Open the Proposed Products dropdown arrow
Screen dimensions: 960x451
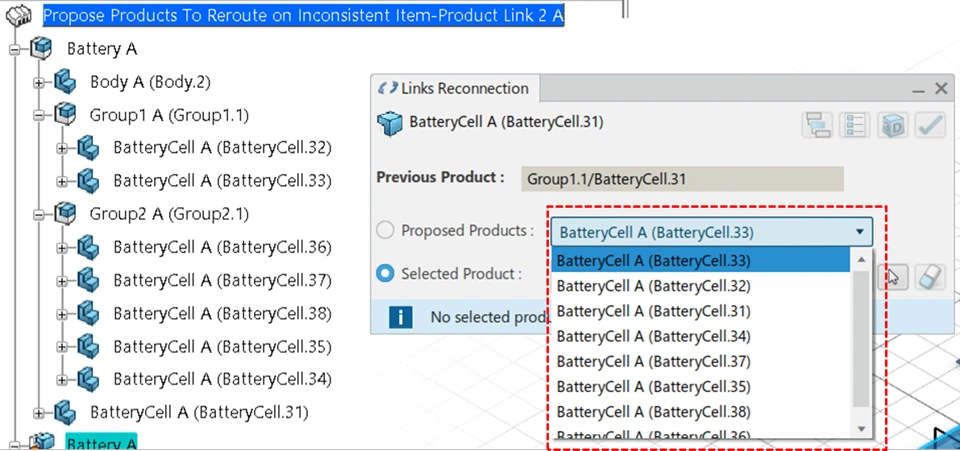tap(859, 232)
